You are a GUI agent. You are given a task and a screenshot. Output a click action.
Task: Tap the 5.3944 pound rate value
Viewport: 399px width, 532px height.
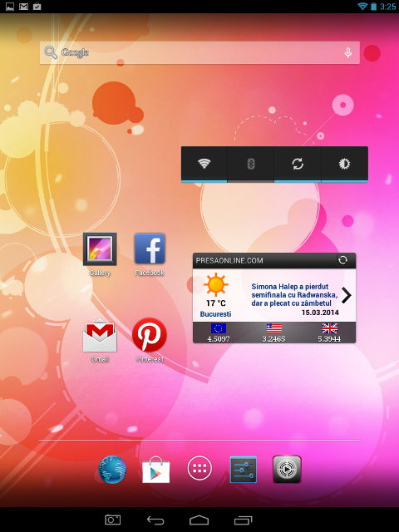329,338
